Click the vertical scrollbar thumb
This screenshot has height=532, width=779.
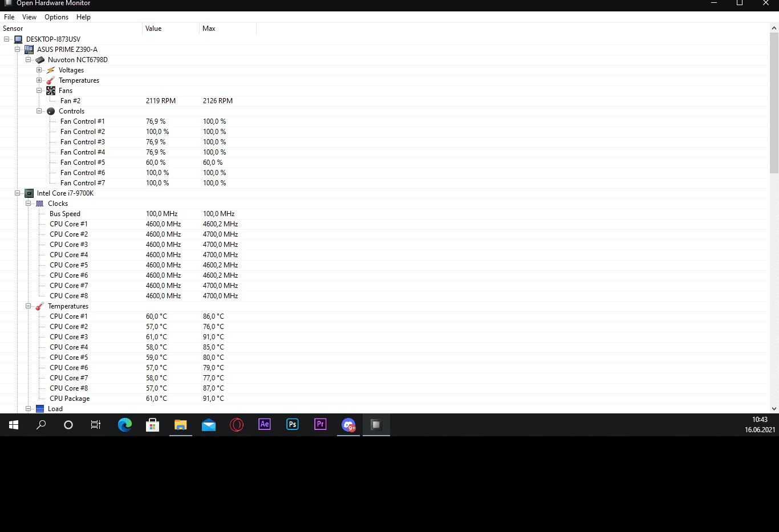(x=774, y=103)
